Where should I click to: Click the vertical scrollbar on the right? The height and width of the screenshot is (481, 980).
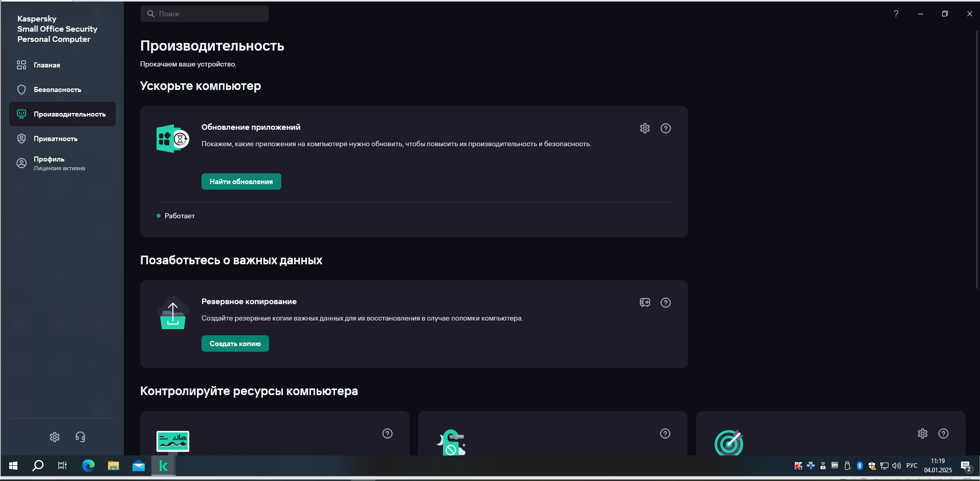click(976, 158)
